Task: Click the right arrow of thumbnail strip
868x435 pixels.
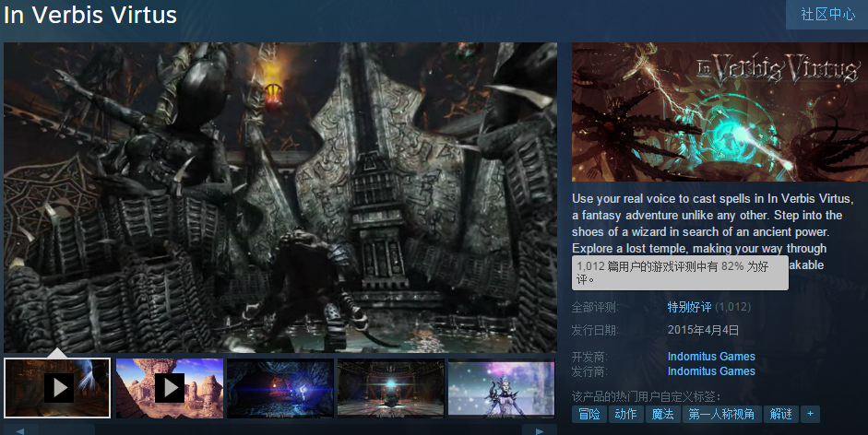Action: pyautogui.click(x=540, y=430)
